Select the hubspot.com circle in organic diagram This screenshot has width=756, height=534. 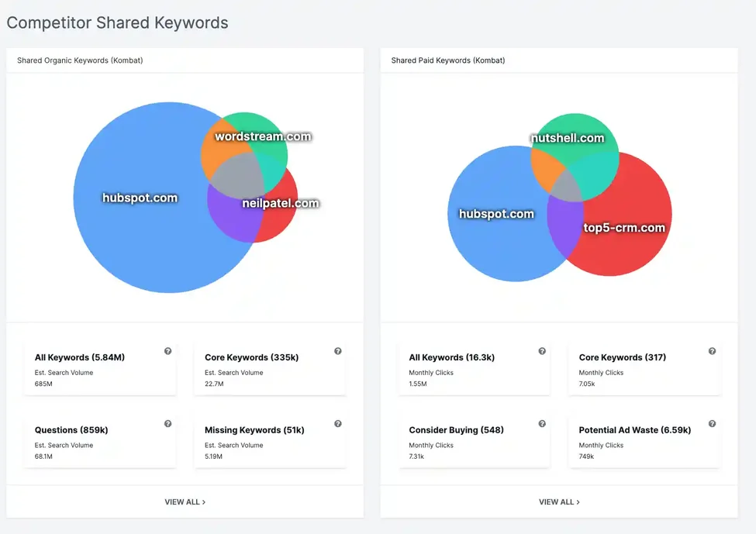[x=140, y=198]
